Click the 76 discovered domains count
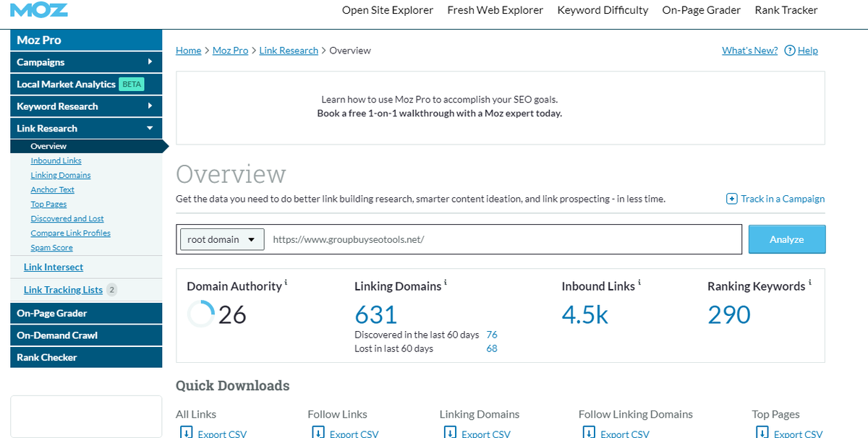Viewport: 868px width, 438px height. pyautogui.click(x=492, y=335)
